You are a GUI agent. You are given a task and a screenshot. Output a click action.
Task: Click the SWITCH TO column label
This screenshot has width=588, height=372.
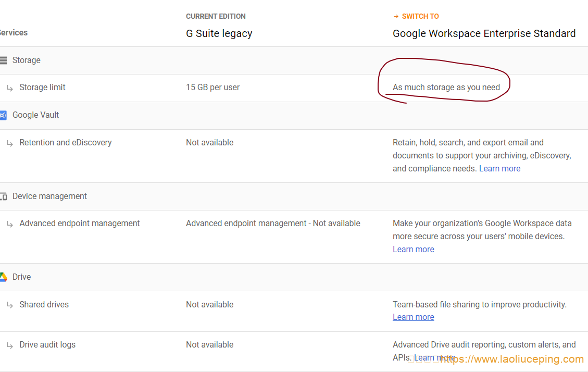[x=420, y=17]
